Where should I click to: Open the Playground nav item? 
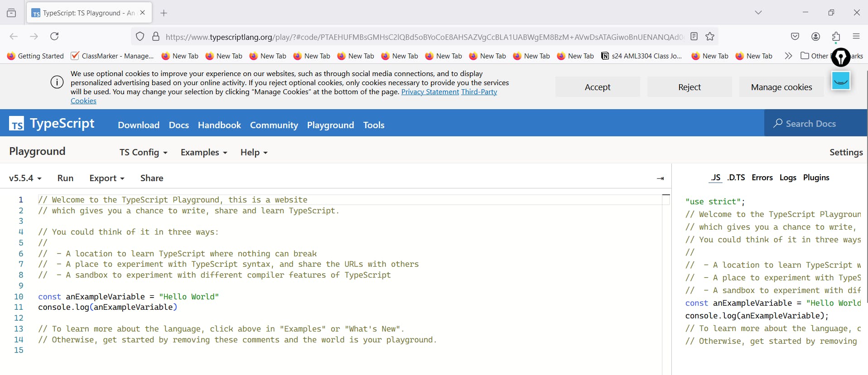pos(330,125)
